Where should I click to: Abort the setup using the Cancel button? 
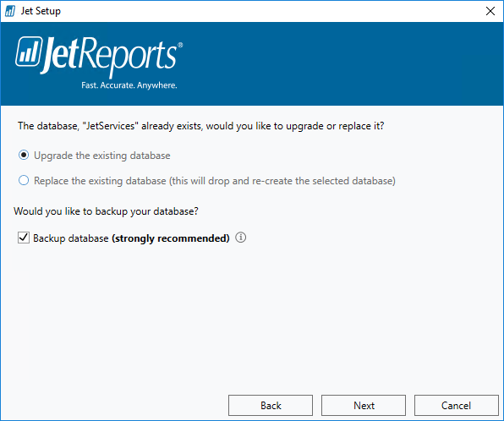456,405
